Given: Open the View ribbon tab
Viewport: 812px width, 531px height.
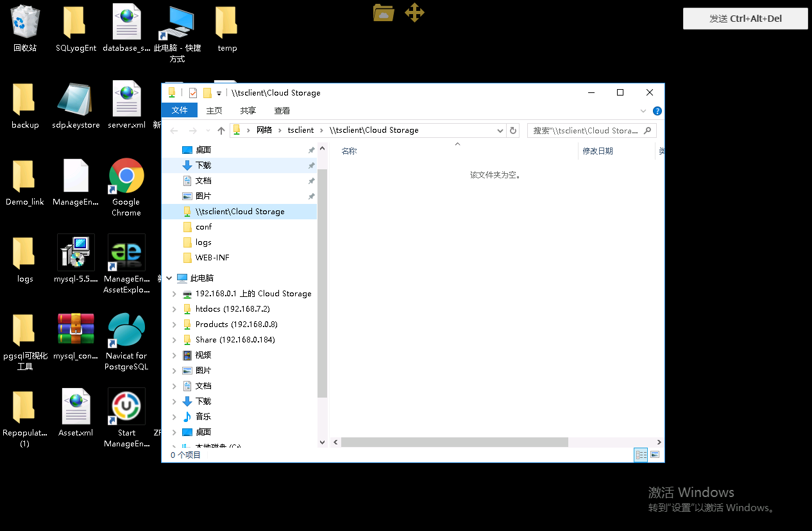Looking at the screenshot, I should click(x=282, y=110).
